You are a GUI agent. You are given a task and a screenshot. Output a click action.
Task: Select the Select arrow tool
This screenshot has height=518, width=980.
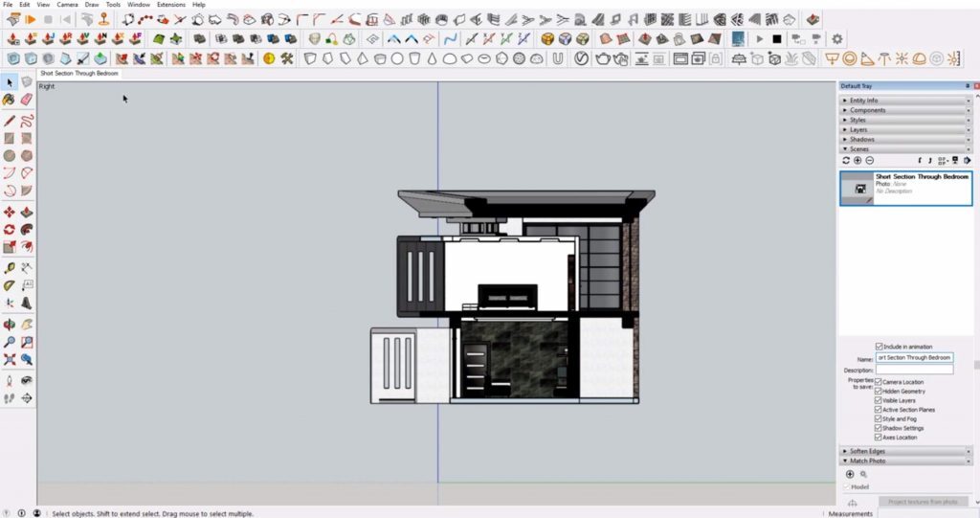pyautogui.click(x=10, y=82)
